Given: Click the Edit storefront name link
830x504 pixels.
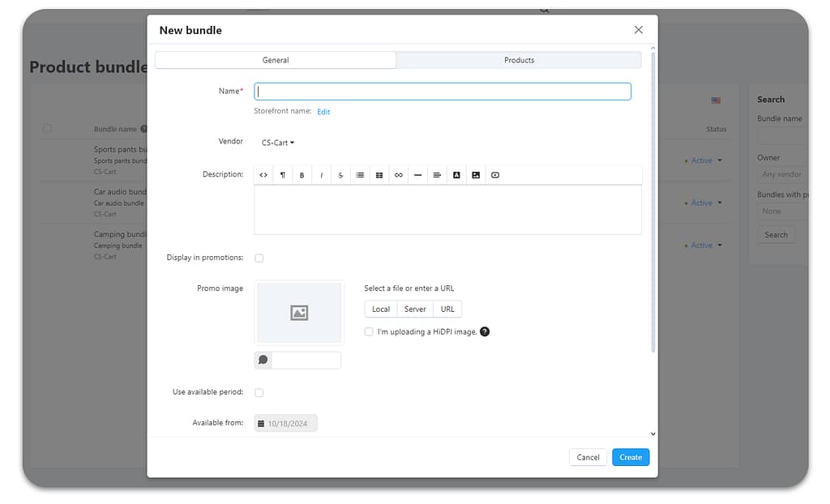Looking at the screenshot, I should tap(323, 112).
